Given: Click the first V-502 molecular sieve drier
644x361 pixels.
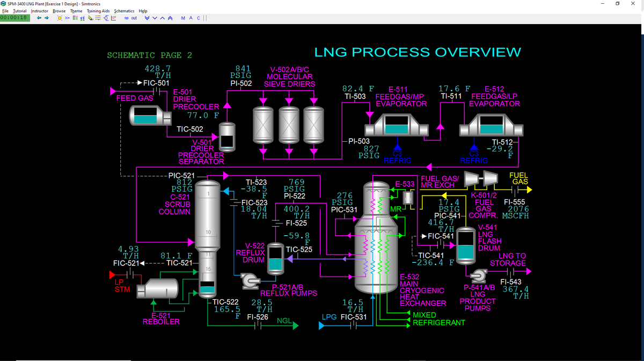Looking at the screenshot, I should [263, 125].
